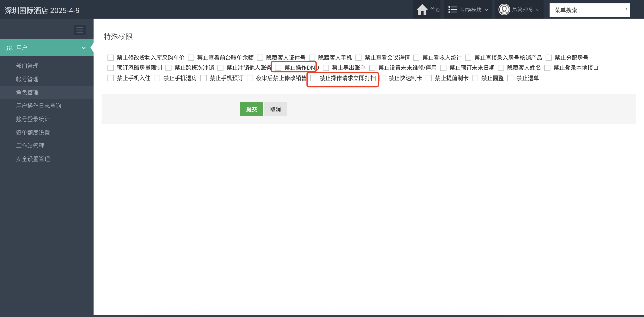The height and width of the screenshot is (317, 644).
Task: Go to 用户操作日志查询 page
Action: coord(38,106)
